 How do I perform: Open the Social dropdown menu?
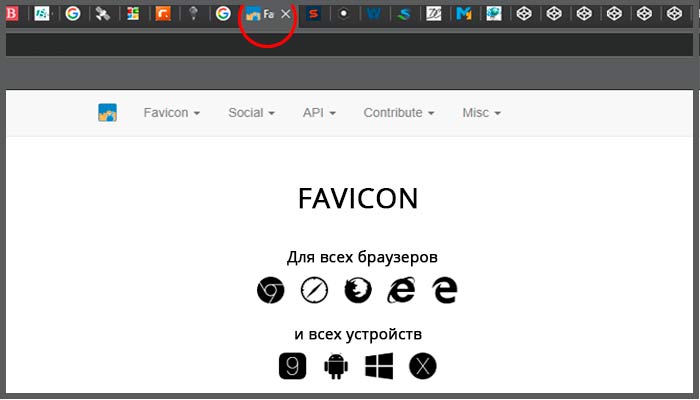[x=251, y=113]
